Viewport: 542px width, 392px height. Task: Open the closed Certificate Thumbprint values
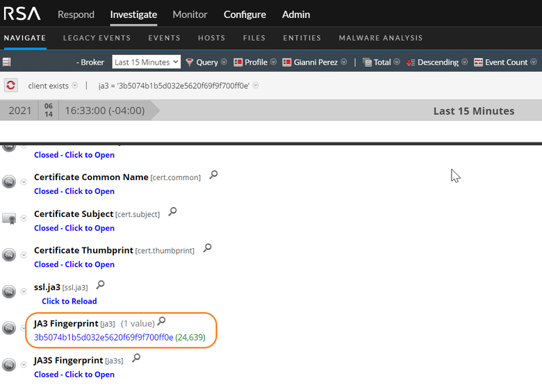[74, 264]
